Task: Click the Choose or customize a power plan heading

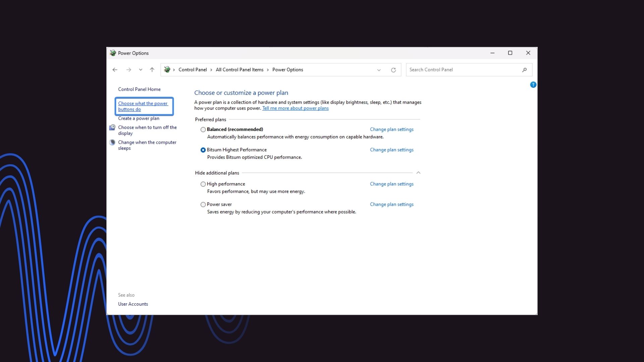Action: (x=241, y=93)
